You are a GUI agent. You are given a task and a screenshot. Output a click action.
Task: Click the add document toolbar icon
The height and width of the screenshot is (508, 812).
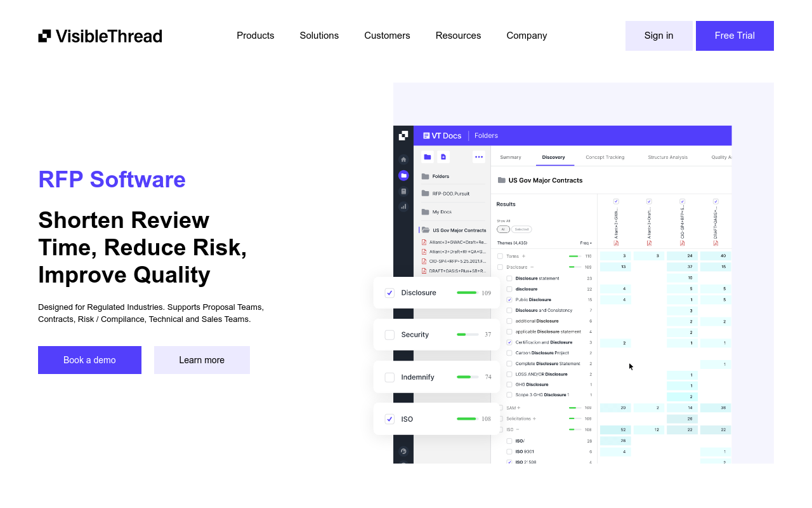443,157
